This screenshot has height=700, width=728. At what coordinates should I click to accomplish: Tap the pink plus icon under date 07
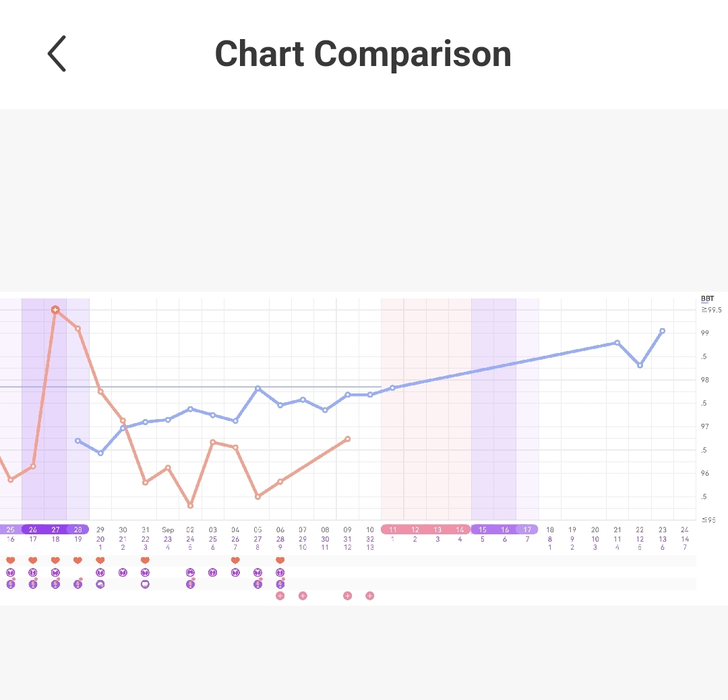click(303, 596)
